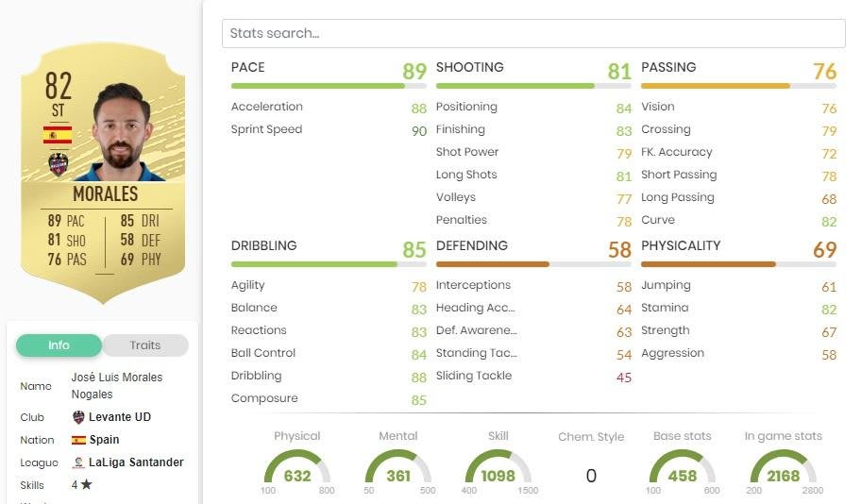This screenshot has width=861, height=504.
Task: Select the Info tab
Action: click(x=59, y=345)
